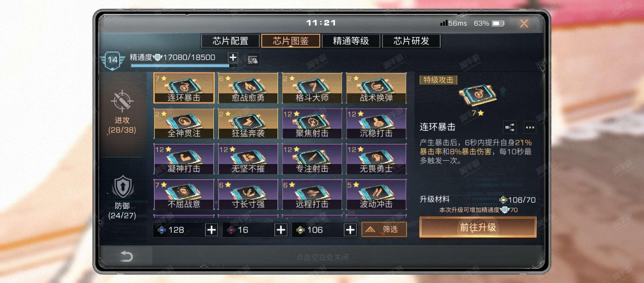Select the 愈战愈勇 chip card
The width and height of the screenshot is (644, 283).
coord(248,88)
